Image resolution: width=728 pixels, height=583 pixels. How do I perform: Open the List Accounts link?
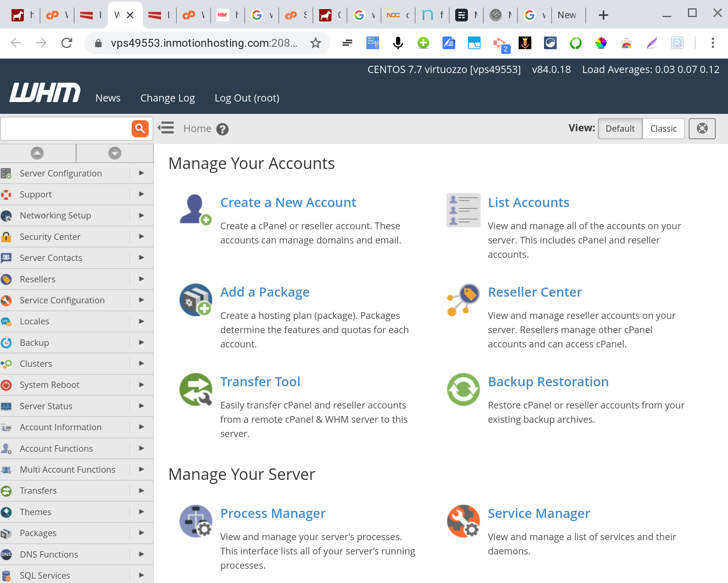pos(529,202)
